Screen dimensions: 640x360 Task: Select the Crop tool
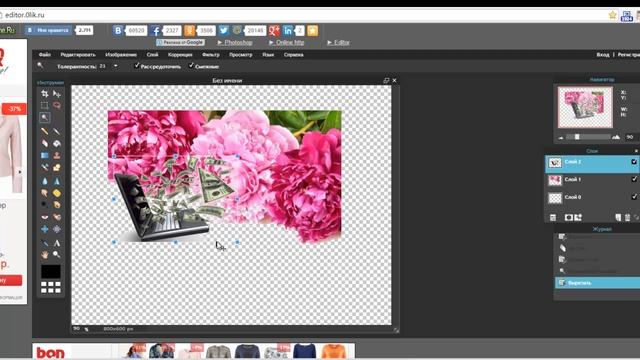coord(45,94)
